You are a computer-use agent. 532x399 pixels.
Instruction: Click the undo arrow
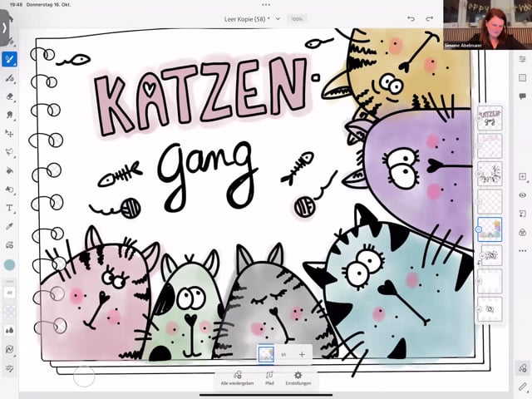411,18
